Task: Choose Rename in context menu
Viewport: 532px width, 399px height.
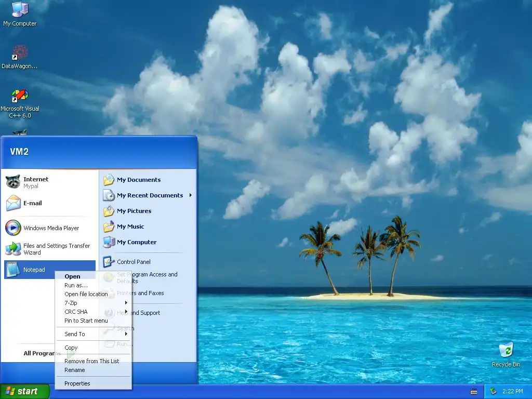Action: 94,370
